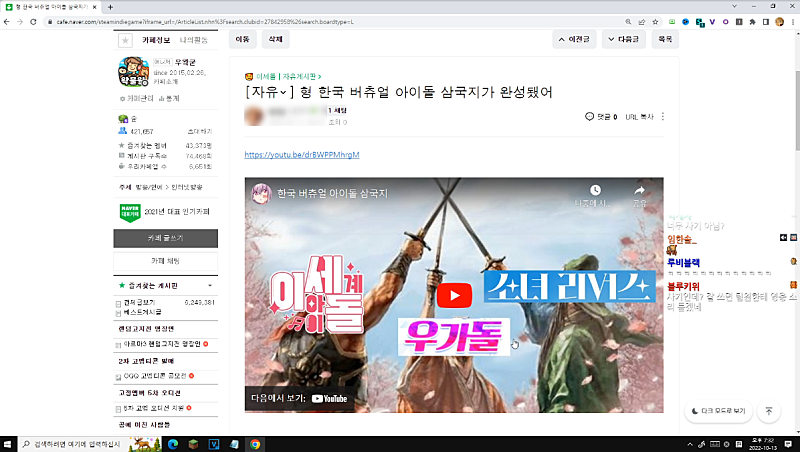This screenshot has width=800, height=452.
Task: Click the purple V extension icon
Action: click(712, 22)
